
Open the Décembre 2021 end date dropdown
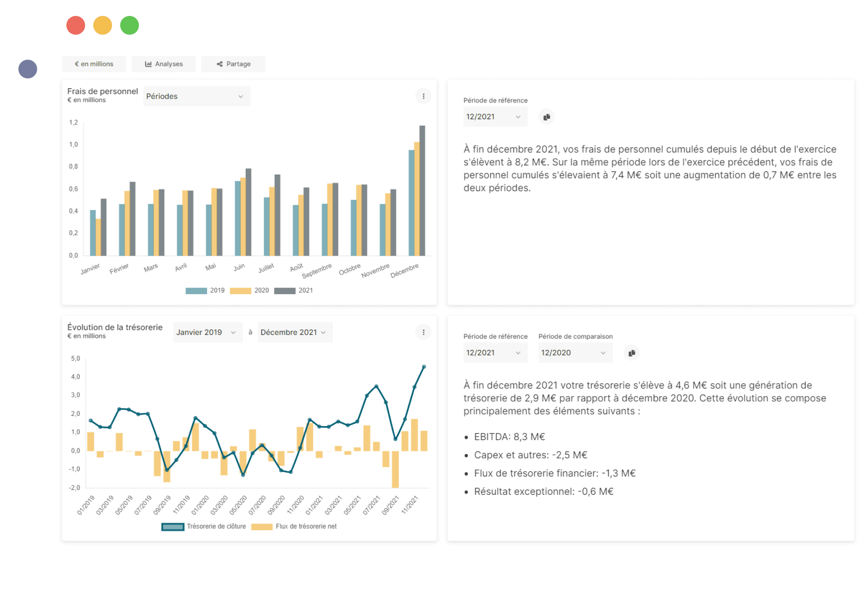pyautogui.click(x=295, y=332)
